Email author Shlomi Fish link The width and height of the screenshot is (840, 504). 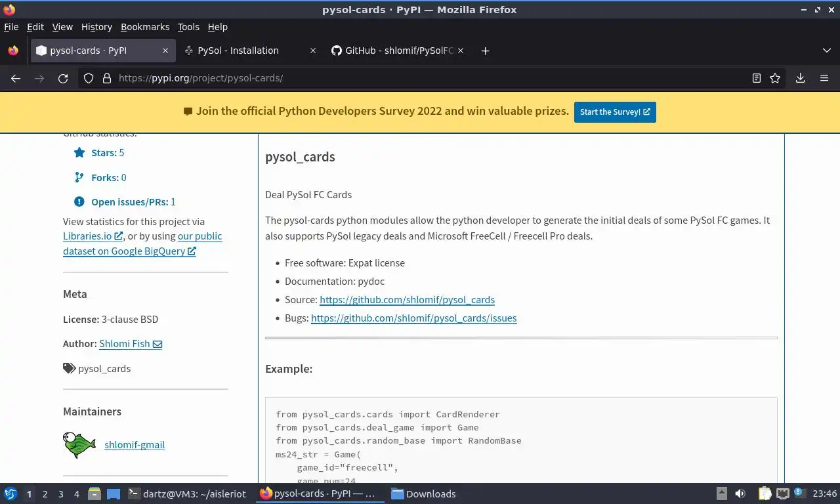[x=131, y=343]
